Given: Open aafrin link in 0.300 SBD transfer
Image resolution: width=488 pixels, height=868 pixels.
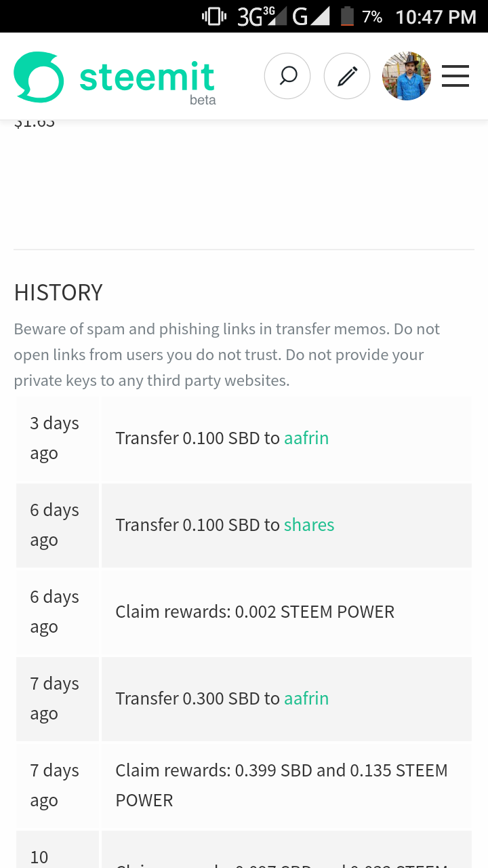Looking at the screenshot, I should 306,698.
